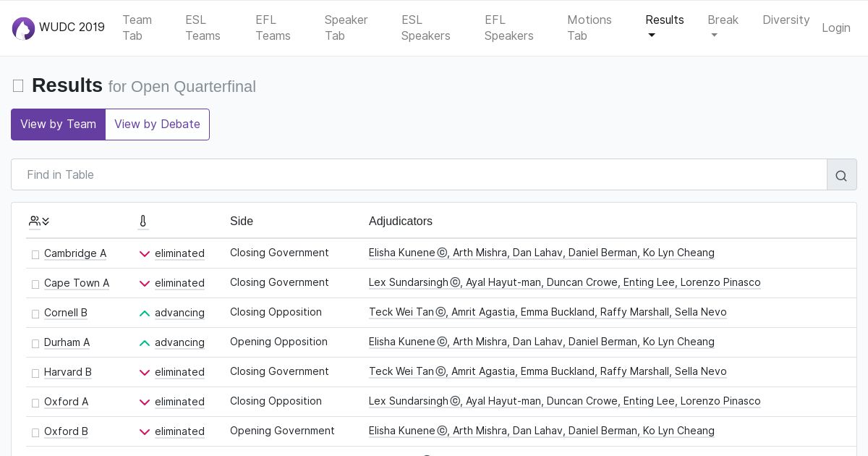The image size is (868, 456).
Task: Click the emoji box beside Durham A
Action: [x=35, y=344]
